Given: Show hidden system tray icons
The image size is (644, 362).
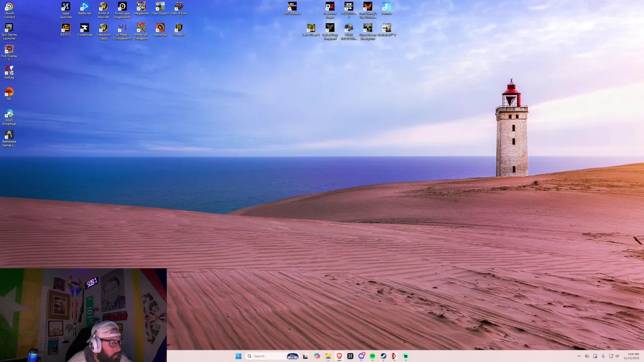Looking at the screenshot, I should click(x=579, y=356).
